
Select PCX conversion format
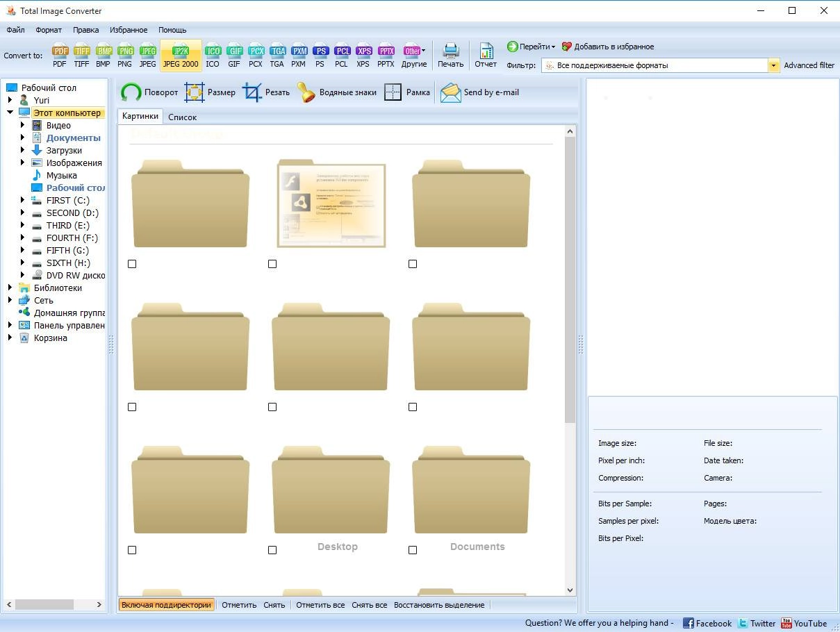click(x=256, y=56)
